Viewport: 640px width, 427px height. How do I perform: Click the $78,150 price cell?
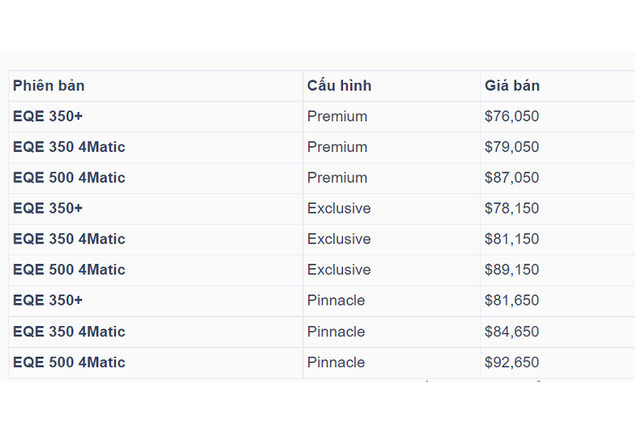click(511, 208)
